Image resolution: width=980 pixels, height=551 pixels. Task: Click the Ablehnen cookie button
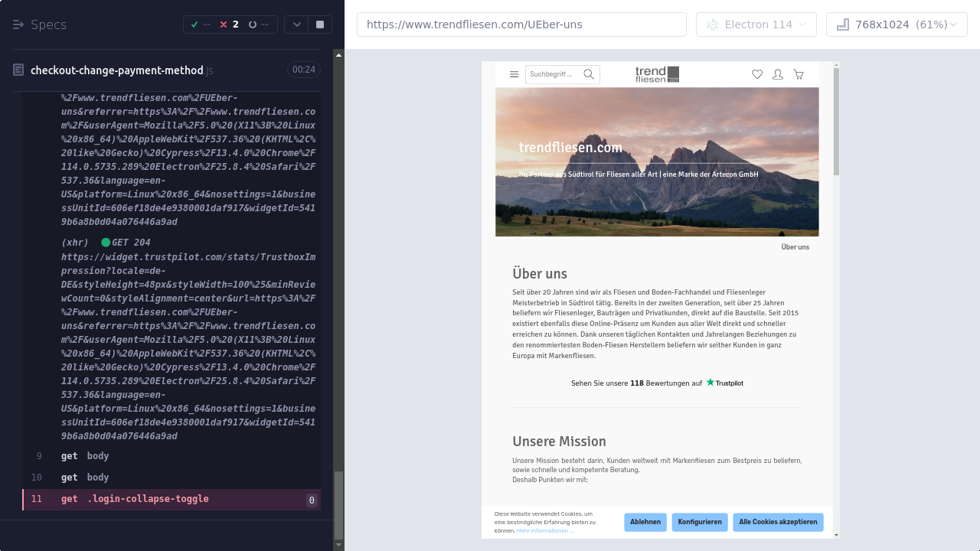645,522
